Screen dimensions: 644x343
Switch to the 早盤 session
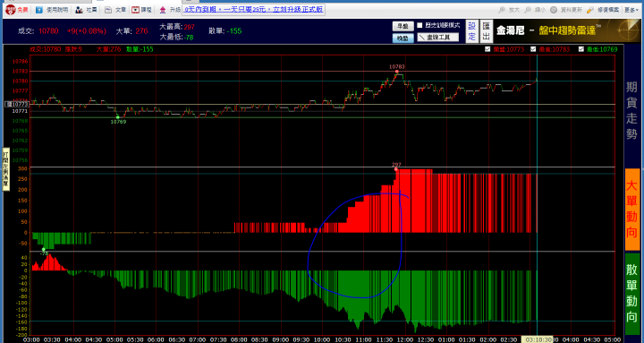tap(402, 26)
